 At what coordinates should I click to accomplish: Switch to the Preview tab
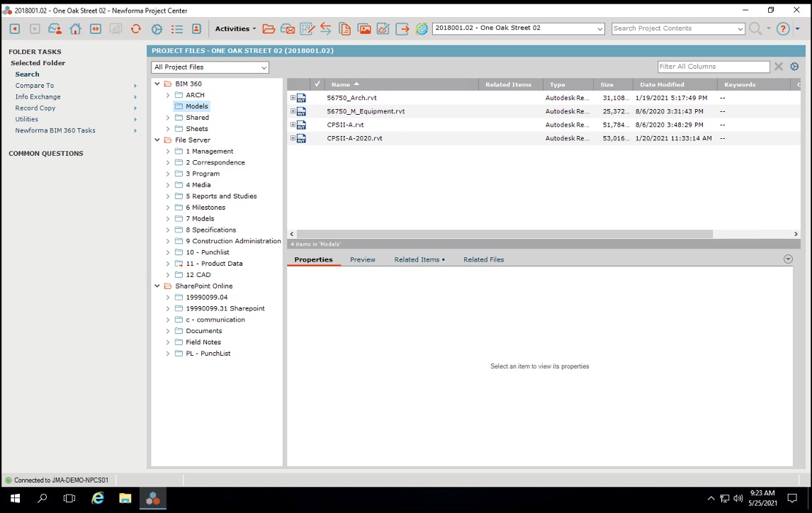click(363, 259)
